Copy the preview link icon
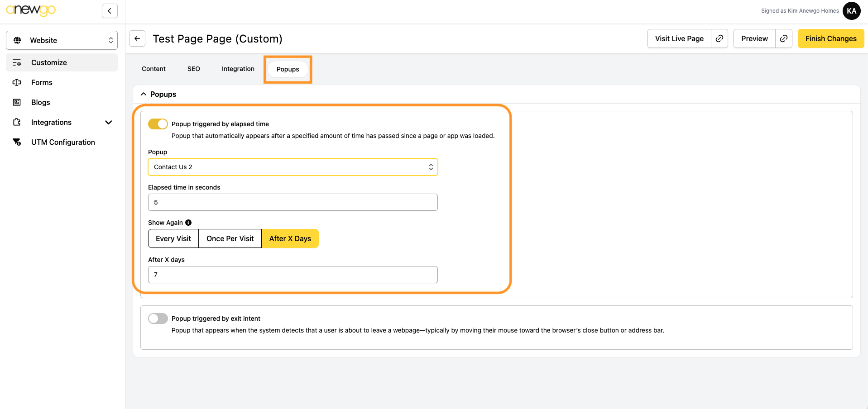This screenshot has height=409, width=868. point(783,38)
